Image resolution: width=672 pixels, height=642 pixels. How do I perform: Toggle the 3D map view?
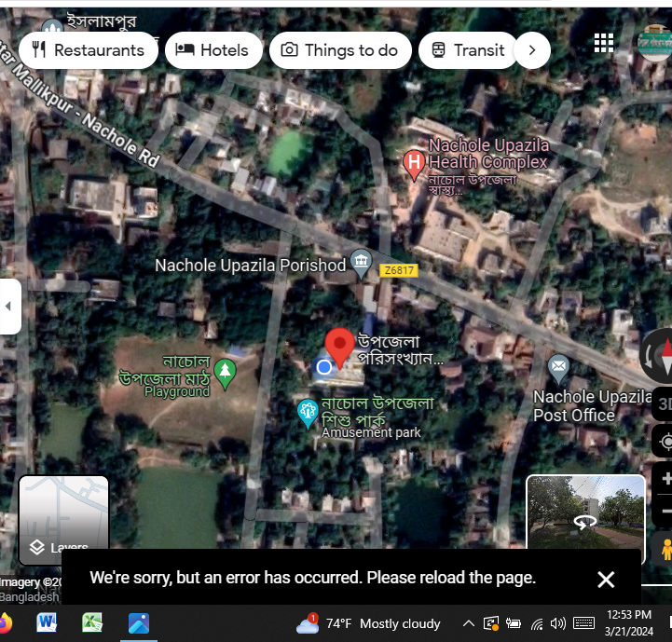[x=664, y=403]
